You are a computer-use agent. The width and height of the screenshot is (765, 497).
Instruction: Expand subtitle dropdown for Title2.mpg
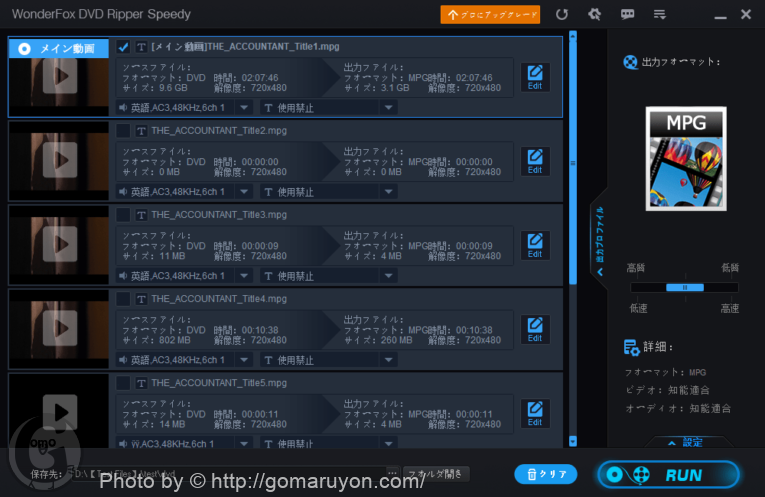[388, 192]
